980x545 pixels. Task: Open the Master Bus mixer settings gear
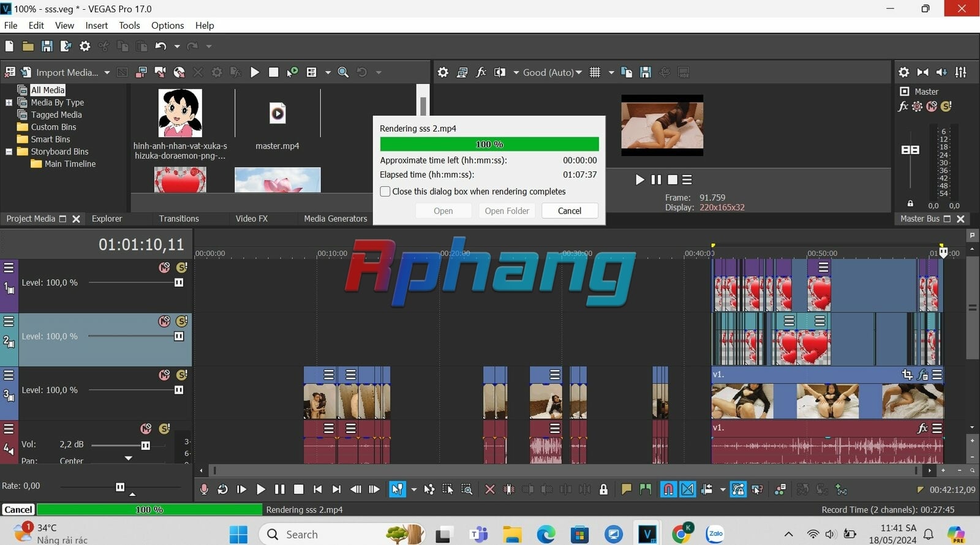(x=903, y=72)
